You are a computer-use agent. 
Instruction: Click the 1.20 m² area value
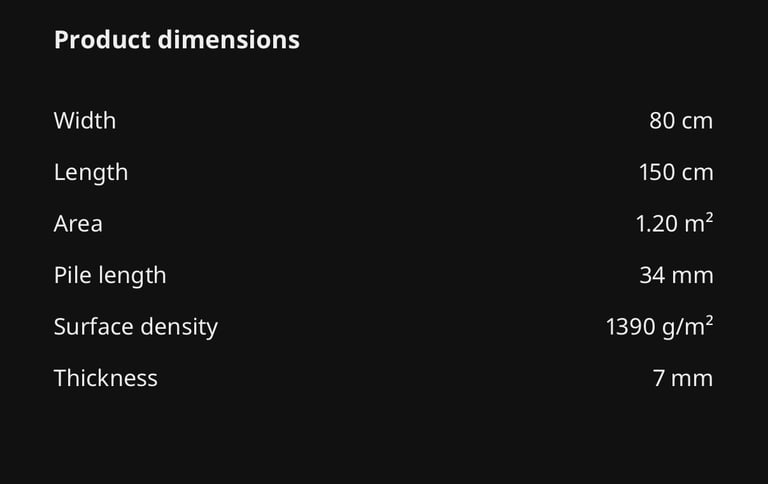tap(674, 223)
